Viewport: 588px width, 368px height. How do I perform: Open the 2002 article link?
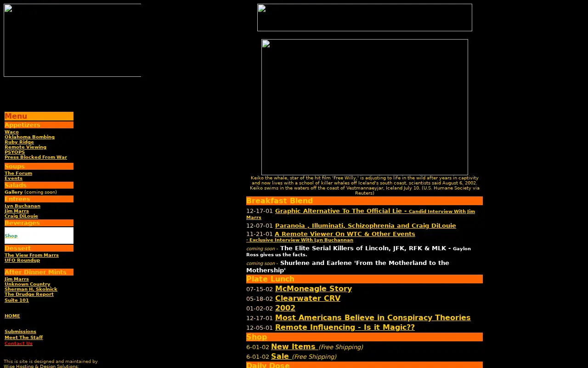click(x=285, y=308)
